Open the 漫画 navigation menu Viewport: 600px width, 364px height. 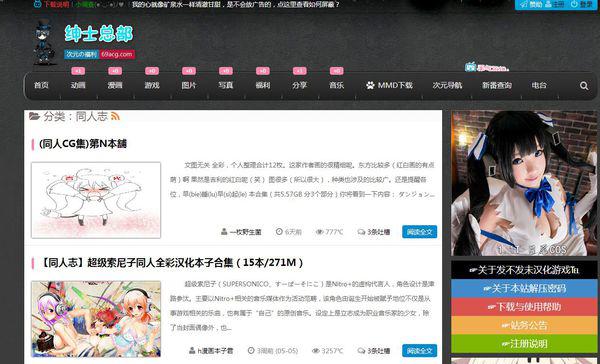(x=115, y=85)
